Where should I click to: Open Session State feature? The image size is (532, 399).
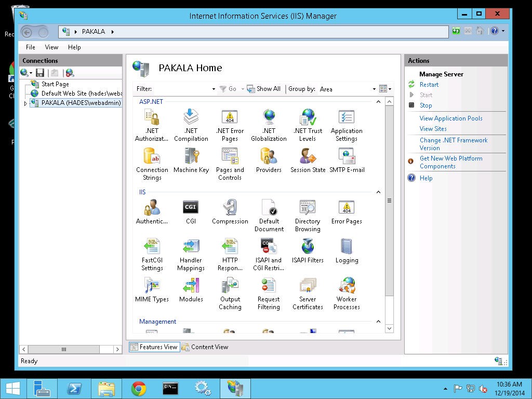[x=308, y=161]
